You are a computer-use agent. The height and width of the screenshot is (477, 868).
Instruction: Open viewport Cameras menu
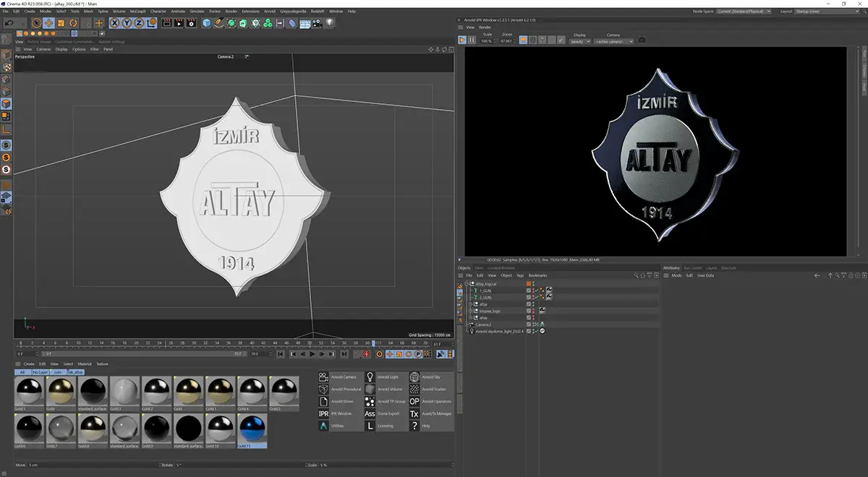(x=43, y=49)
